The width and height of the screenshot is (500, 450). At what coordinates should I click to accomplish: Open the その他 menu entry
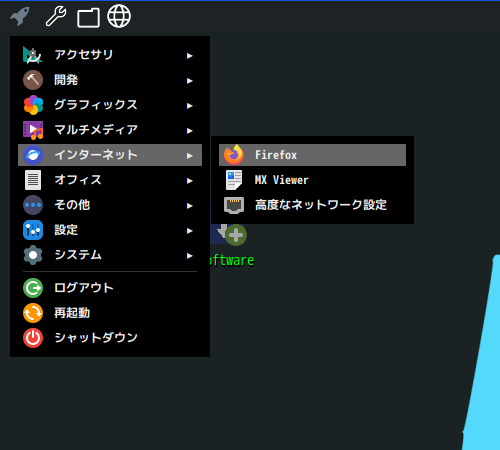point(110,205)
